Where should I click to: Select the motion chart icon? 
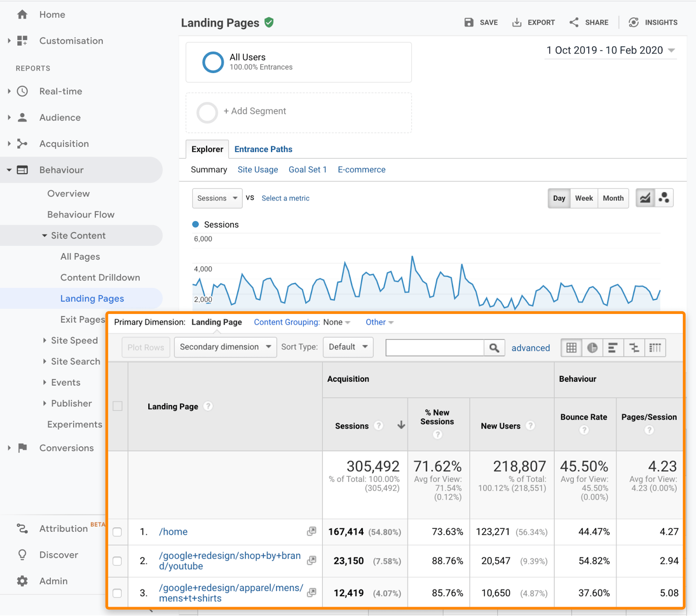point(664,197)
